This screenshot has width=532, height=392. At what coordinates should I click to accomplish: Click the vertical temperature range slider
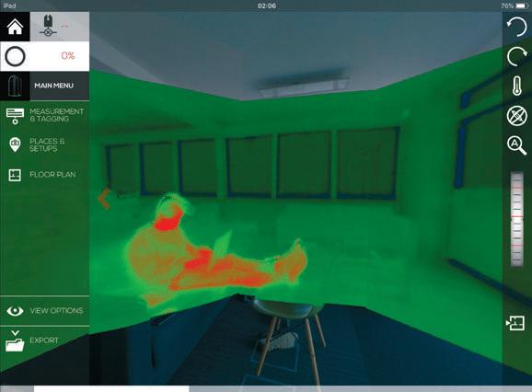tap(516, 219)
